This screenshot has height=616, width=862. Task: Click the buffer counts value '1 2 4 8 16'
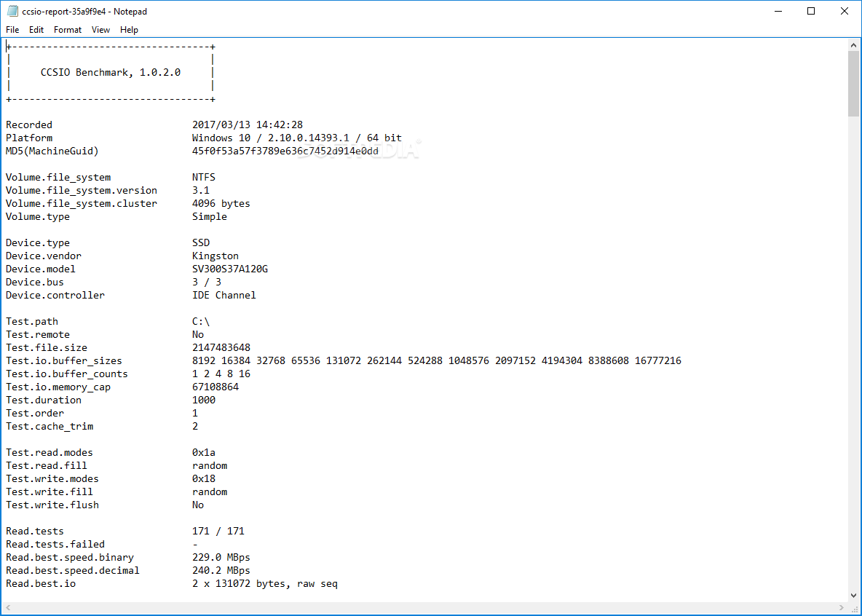click(221, 374)
